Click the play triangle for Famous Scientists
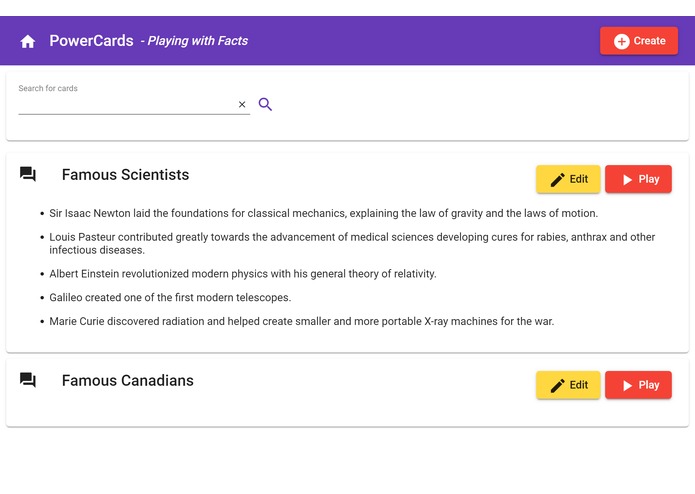Image resolution: width=695 pixels, height=494 pixels. pos(627,179)
